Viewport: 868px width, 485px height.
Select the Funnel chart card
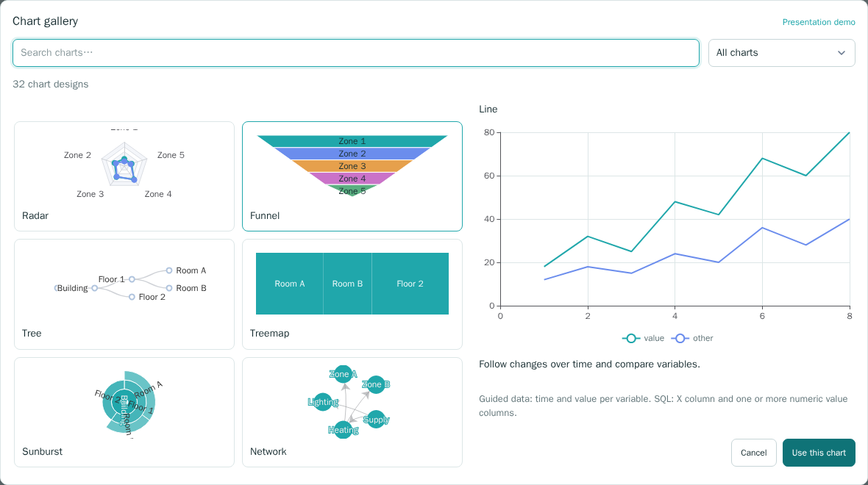352,176
